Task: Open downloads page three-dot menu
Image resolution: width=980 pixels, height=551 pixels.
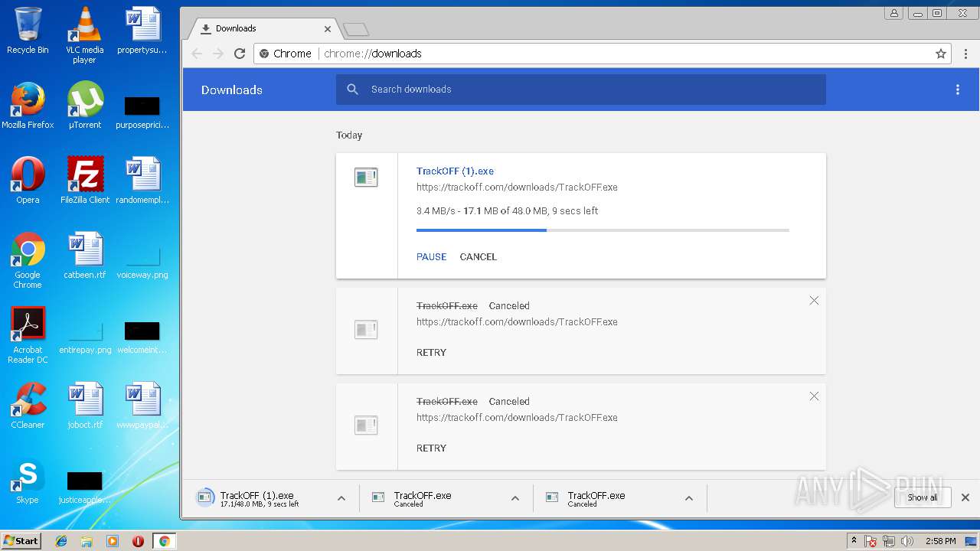Action: [x=957, y=90]
